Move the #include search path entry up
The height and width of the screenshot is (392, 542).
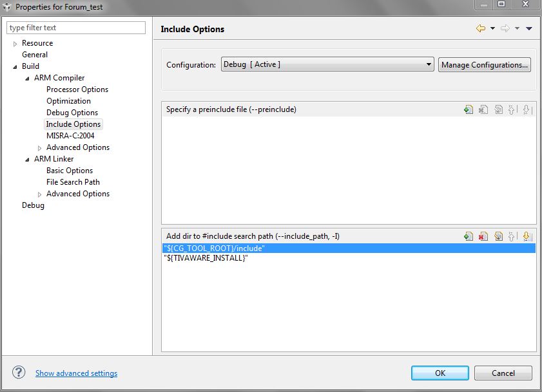pyautogui.click(x=512, y=237)
